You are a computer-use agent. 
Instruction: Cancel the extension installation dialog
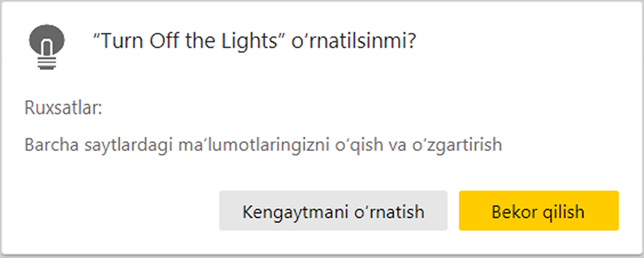pyautogui.click(x=538, y=211)
